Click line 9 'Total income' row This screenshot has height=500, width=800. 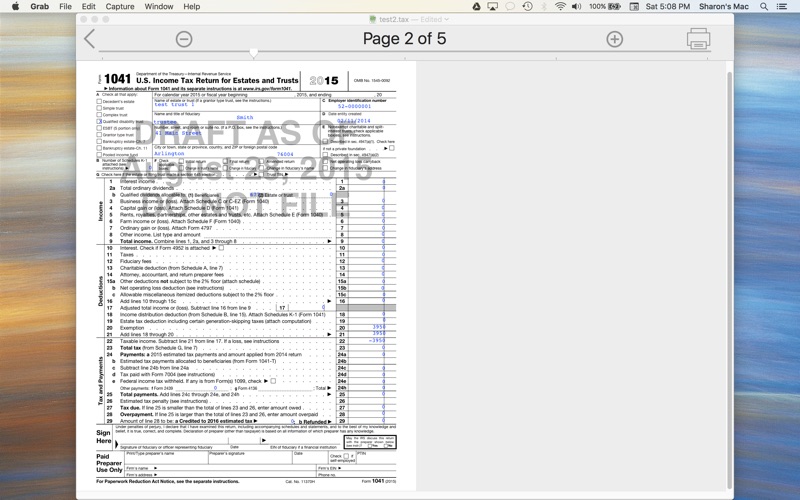coord(246,241)
